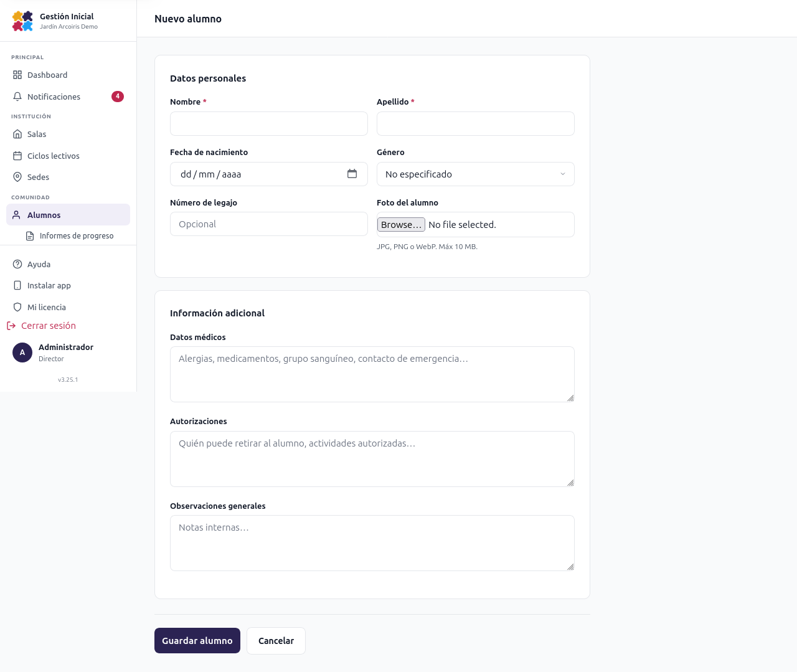This screenshot has height=672, width=797.
Task: Click the Género dropdown chevron arrow
Action: 563,174
